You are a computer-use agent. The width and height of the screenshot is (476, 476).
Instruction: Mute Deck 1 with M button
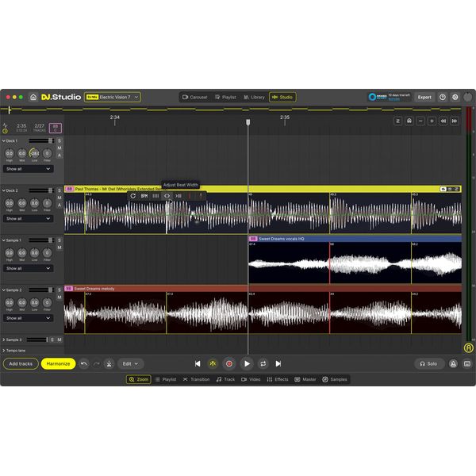[x=59, y=148]
